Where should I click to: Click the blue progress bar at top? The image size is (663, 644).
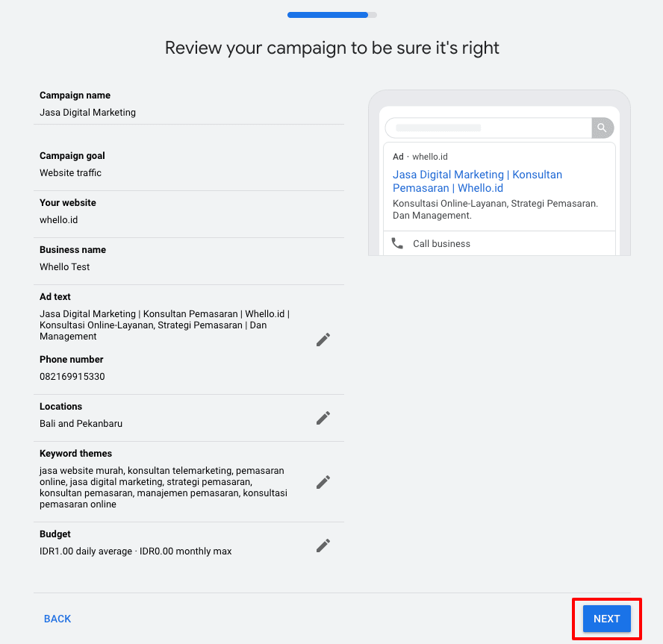point(329,14)
